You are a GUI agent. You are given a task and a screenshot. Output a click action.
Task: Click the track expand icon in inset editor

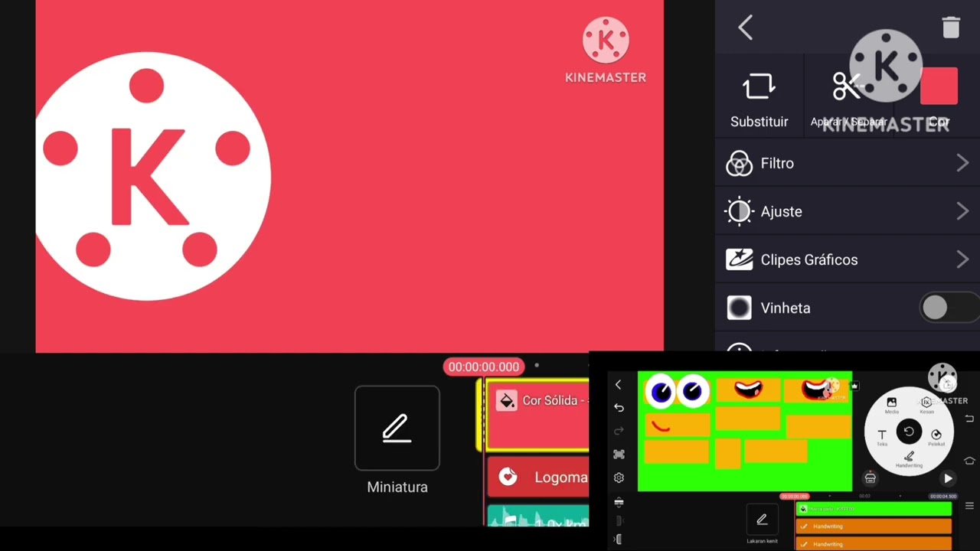[619, 502]
